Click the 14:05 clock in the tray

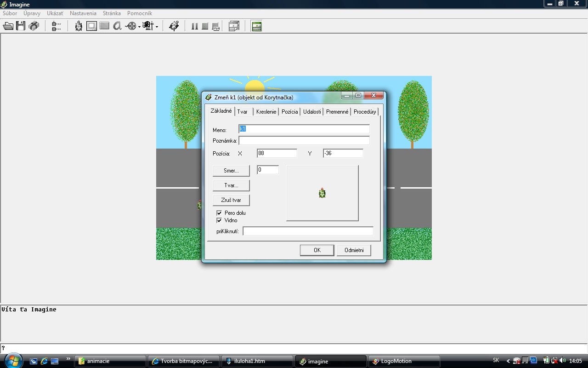point(576,361)
